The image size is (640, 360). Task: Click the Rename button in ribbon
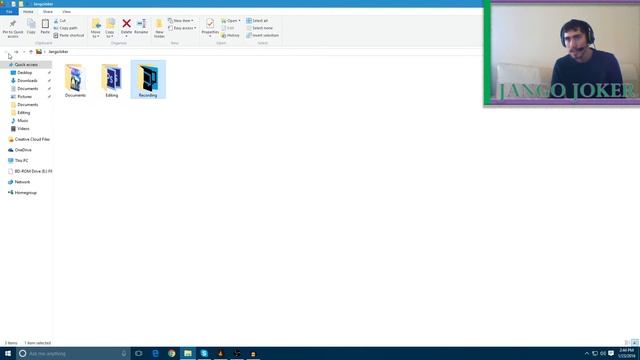[141, 27]
